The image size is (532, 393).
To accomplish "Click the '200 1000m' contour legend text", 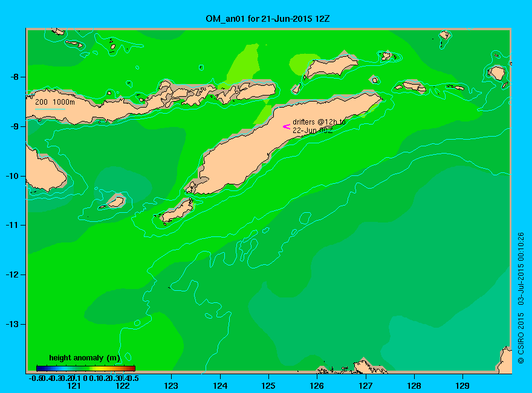I will click(55, 102).
